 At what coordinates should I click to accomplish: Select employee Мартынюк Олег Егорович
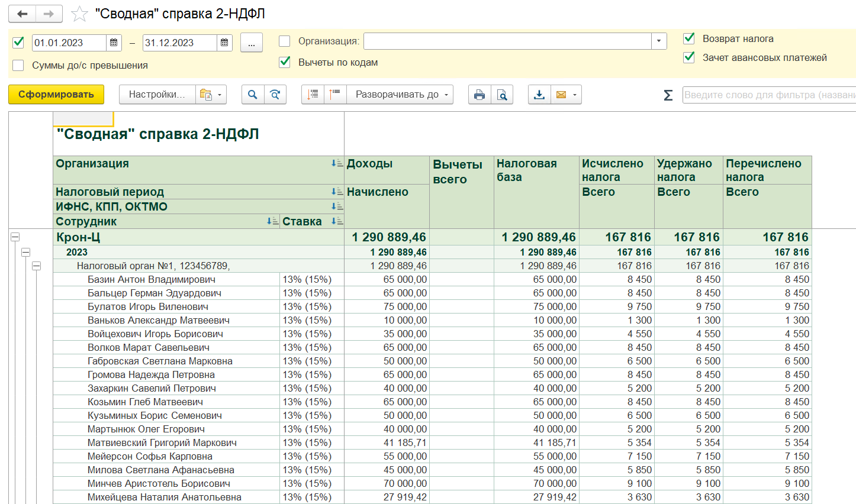click(x=146, y=429)
